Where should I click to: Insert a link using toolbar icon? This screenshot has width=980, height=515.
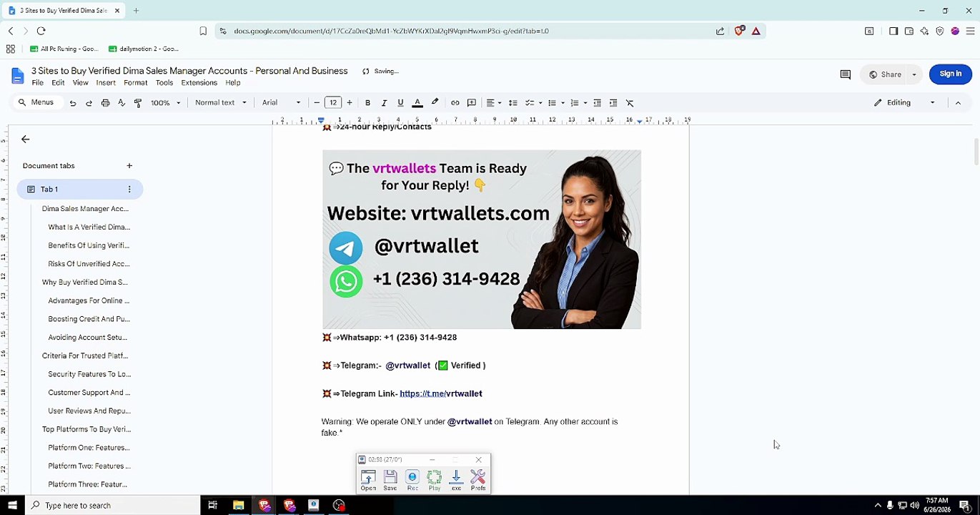point(455,103)
